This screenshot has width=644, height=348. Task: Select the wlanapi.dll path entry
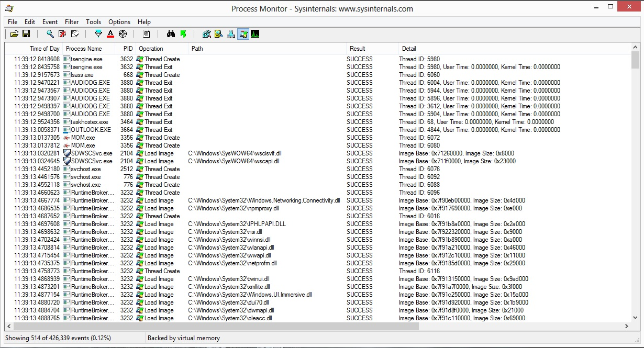click(x=231, y=248)
